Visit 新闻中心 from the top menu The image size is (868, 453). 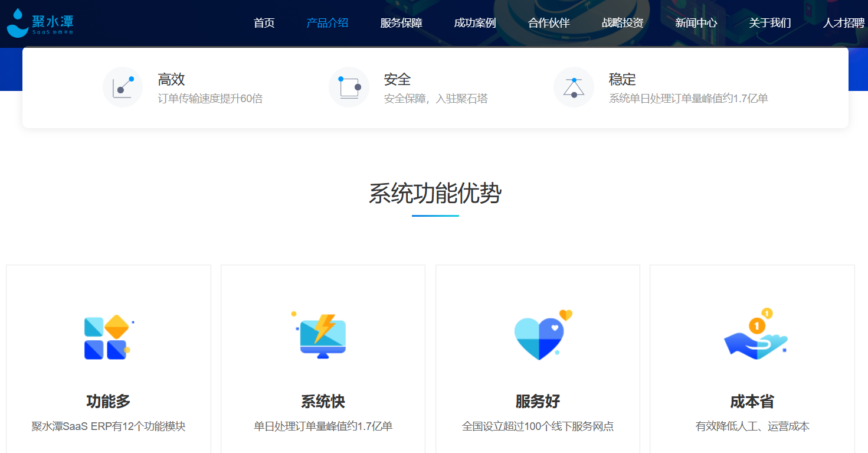coord(696,23)
